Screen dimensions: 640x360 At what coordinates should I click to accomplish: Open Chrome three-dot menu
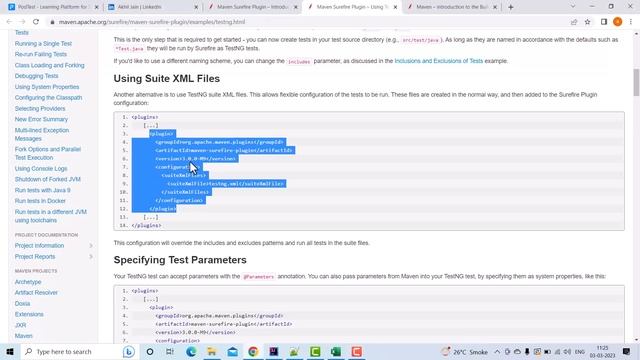[x=631, y=22]
